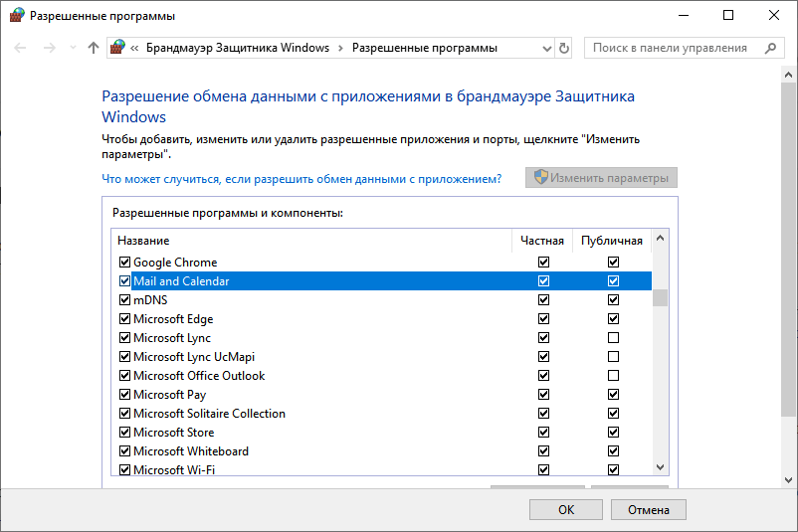The height and width of the screenshot is (532, 798).
Task: Expand the address bar history dropdown
Action: click(x=547, y=49)
